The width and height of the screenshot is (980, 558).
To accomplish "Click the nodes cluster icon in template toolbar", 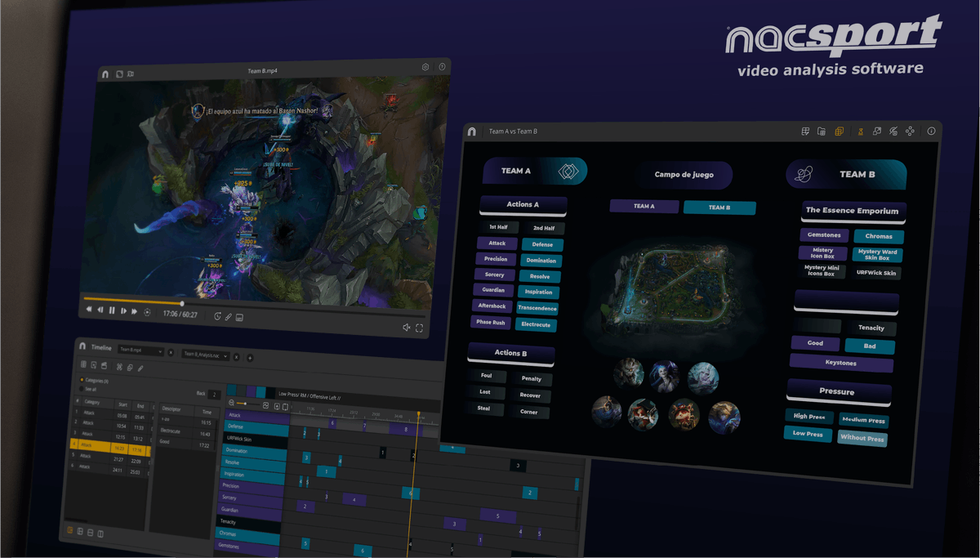I will pos(910,131).
